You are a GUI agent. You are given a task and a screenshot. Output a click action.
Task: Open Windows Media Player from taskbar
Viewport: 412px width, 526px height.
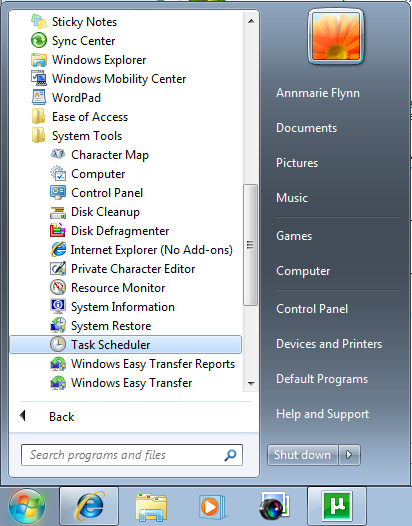[212, 506]
